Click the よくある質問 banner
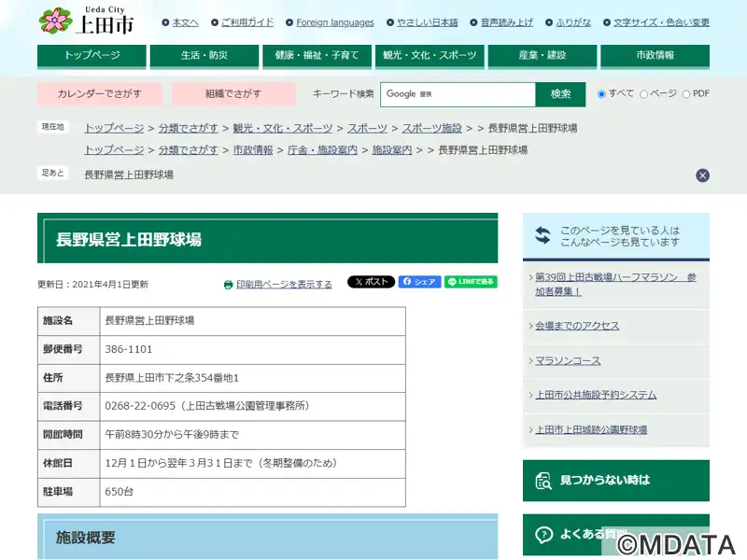747x560 pixels. (616, 535)
